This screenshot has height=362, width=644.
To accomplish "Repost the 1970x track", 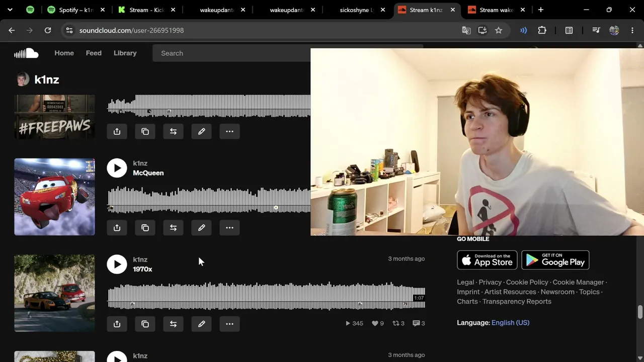I will pos(173,324).
